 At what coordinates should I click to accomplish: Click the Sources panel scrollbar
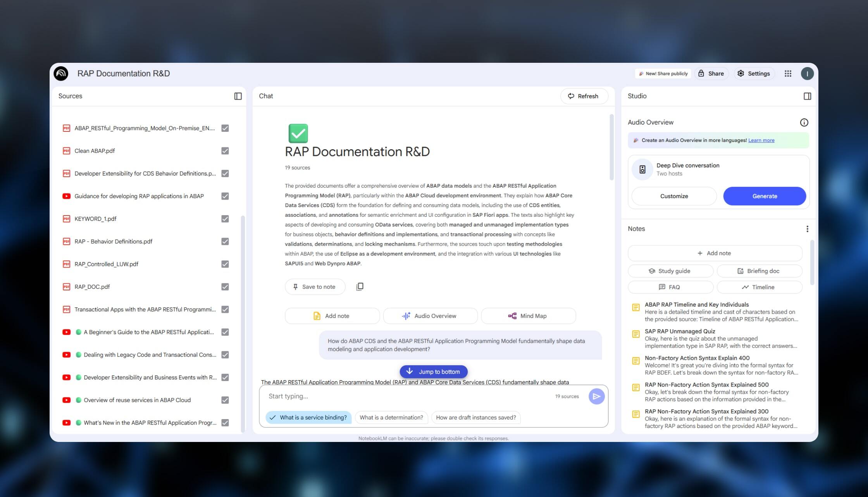[243, 324]
